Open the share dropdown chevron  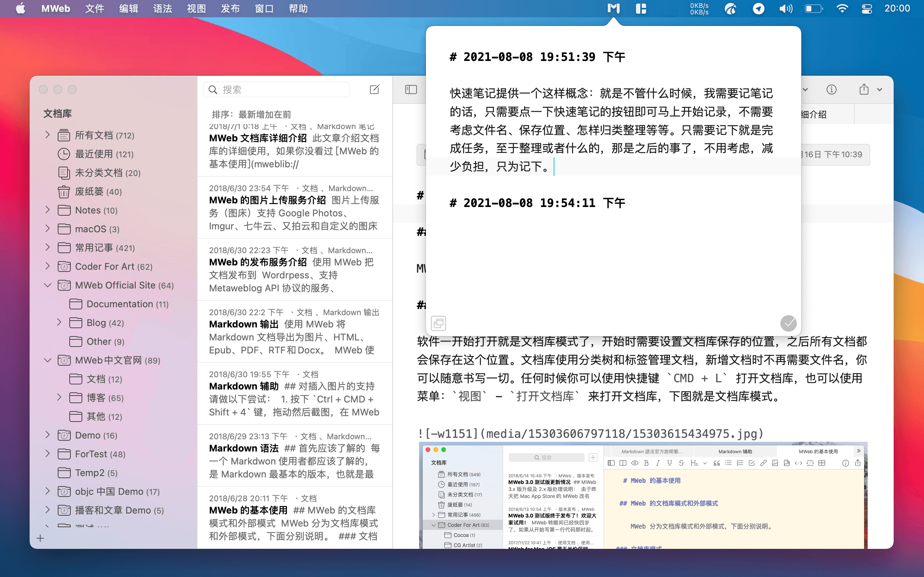pyautogui.click(x=880, y=89)
